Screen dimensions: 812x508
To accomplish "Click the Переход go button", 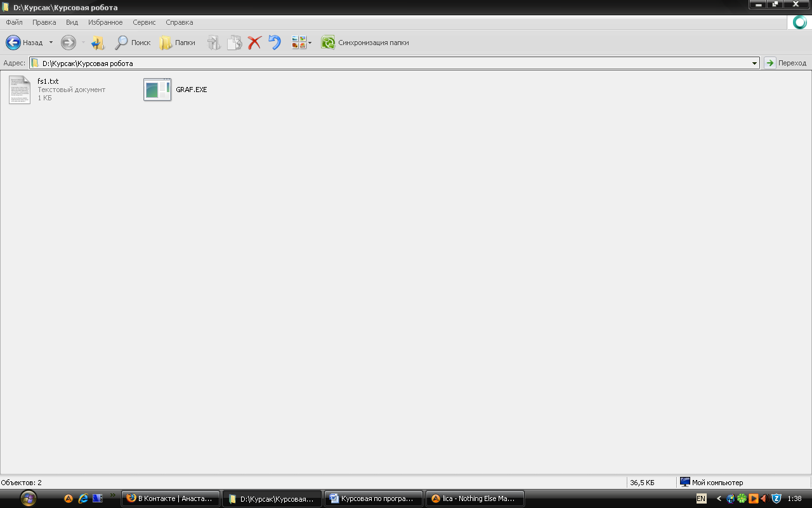I will 785,63.
